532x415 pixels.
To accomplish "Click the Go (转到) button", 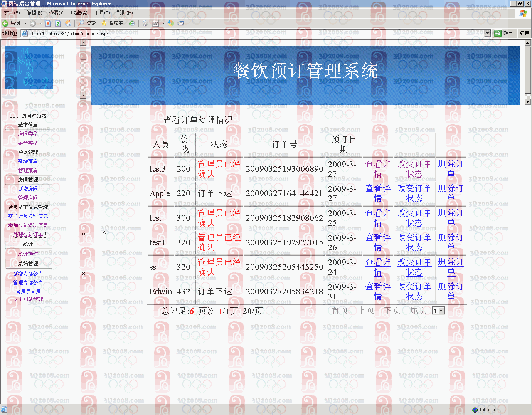I will click(x=504, y=33).
